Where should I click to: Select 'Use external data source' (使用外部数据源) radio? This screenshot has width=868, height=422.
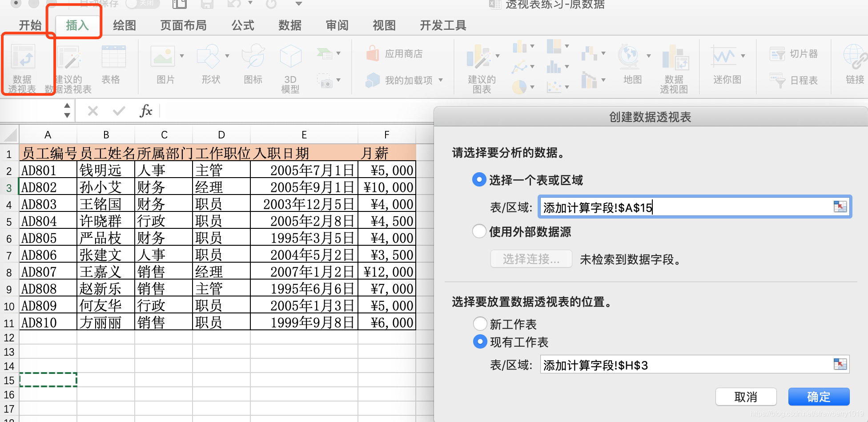coord(479,231)
